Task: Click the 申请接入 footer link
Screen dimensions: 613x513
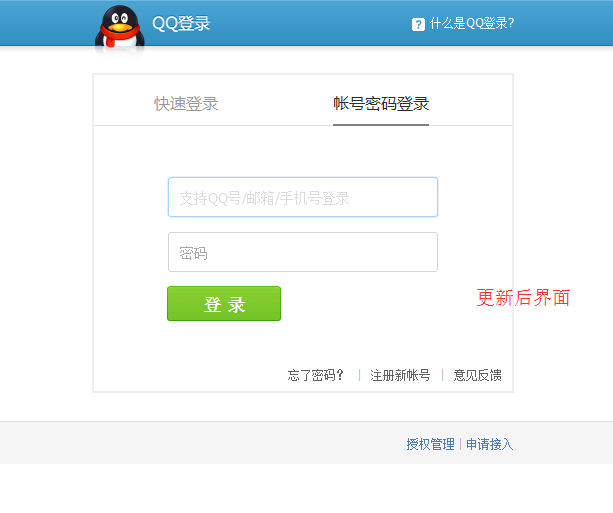Action: (x=489, y=444)
